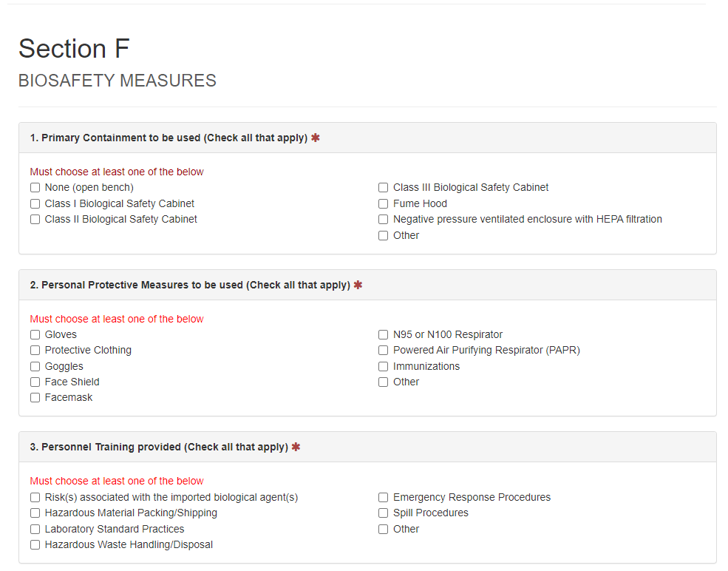Select N95 or N100 Respirator
This screenshot has width=728, height=571.
click(x=383, y=335)
